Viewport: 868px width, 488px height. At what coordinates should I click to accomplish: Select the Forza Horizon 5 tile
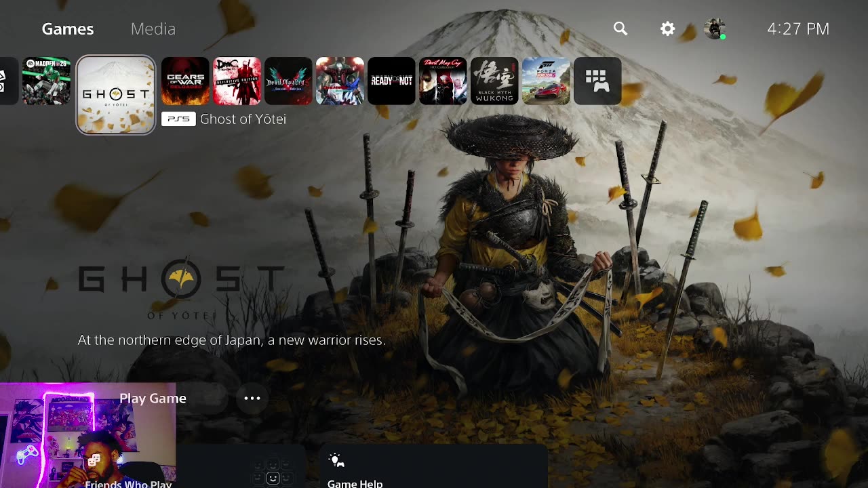point(546,81)
